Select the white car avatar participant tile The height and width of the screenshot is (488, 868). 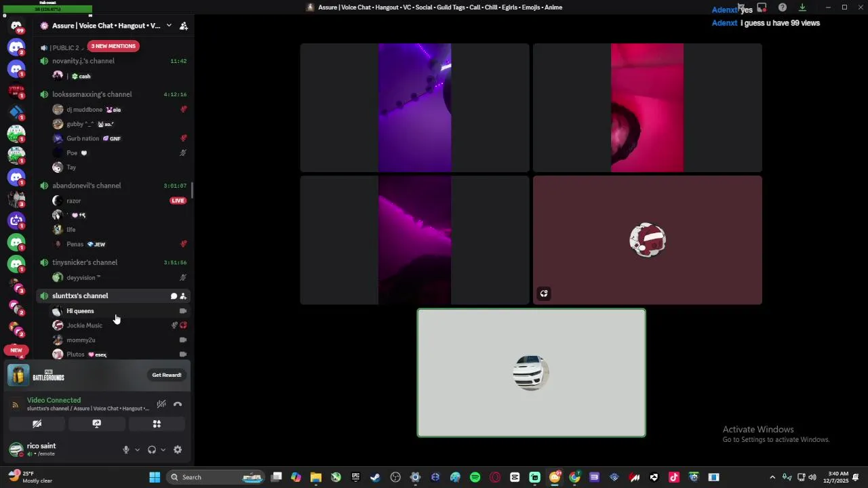tap(531, 373)
